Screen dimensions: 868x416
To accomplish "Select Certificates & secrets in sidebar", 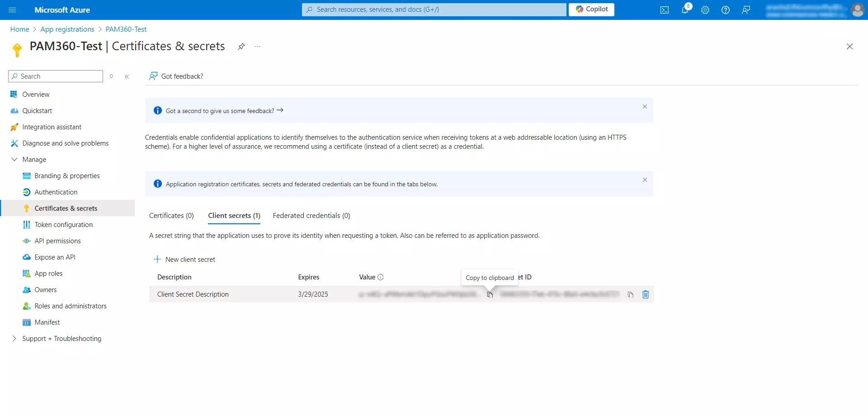I will click(67, 208).
